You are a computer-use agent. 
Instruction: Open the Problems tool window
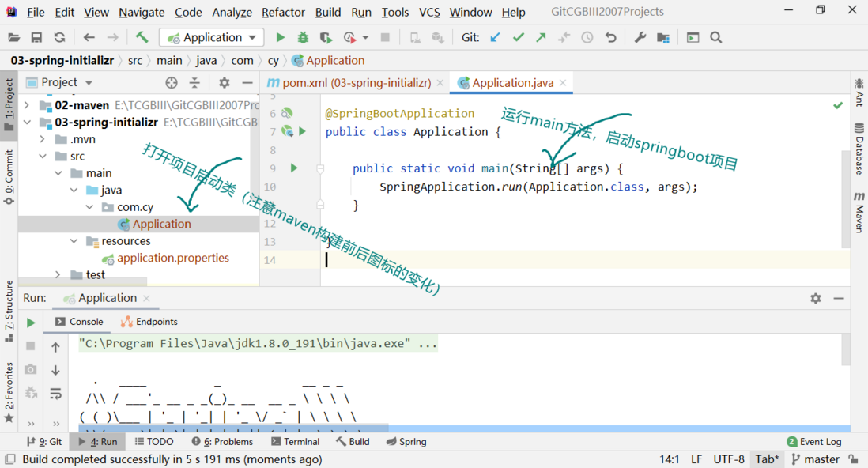222,442
